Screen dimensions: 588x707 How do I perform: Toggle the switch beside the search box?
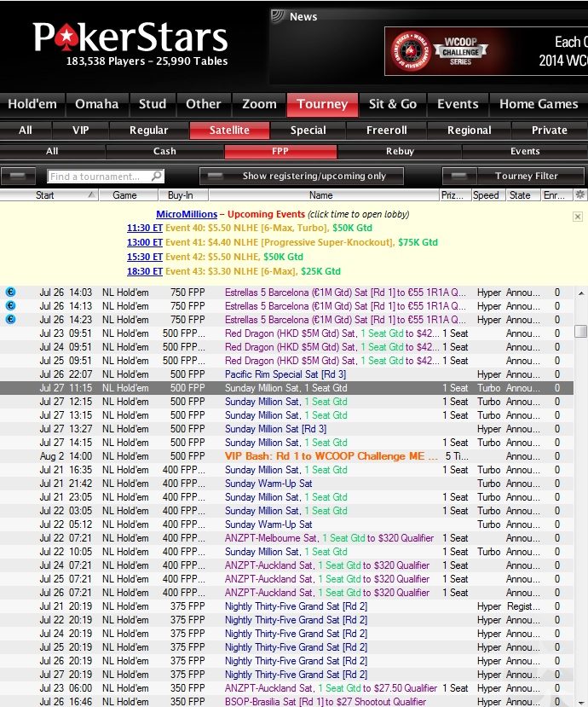(18, 176)
